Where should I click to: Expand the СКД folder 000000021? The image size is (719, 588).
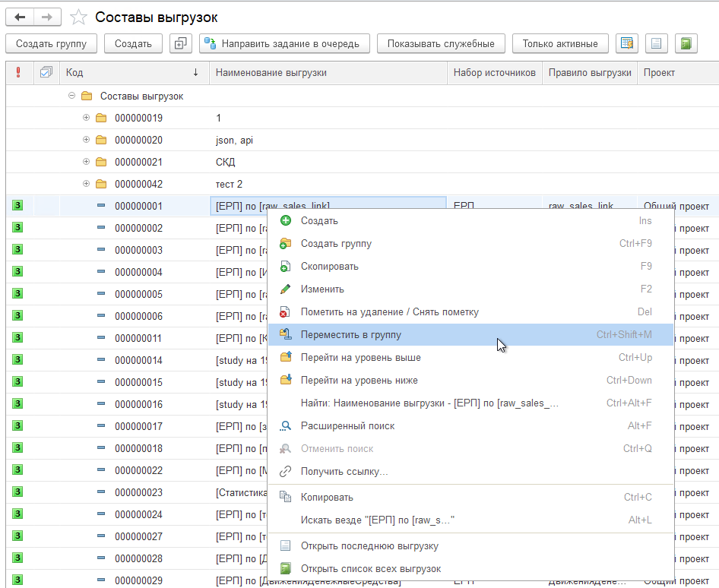(x=86, y=162)
